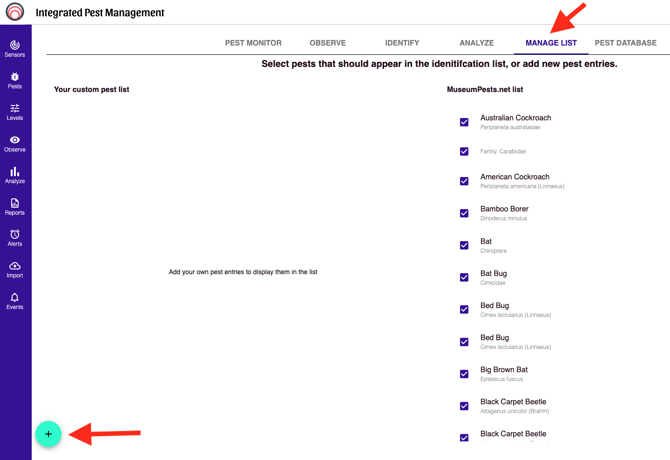Toggle the Bat Bug checkbox
670x460 pixels.
464,277
